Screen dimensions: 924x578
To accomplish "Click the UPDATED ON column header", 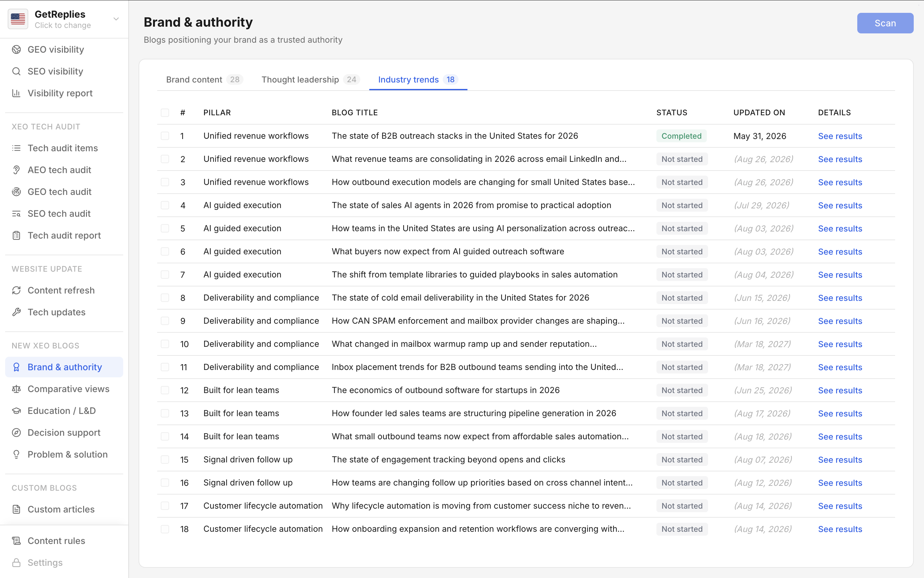I will click(x=759, y=113).
